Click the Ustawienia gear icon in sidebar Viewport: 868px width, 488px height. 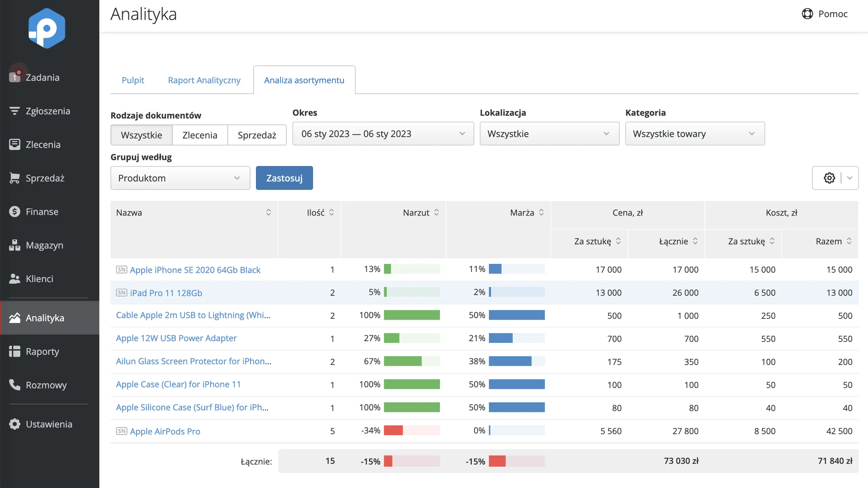[x=15, y=424]
